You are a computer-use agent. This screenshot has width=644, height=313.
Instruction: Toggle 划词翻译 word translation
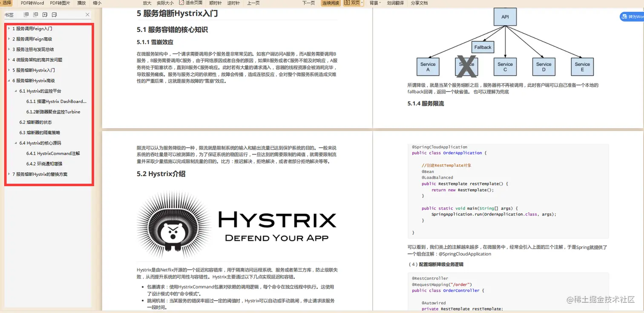(395, 3)
